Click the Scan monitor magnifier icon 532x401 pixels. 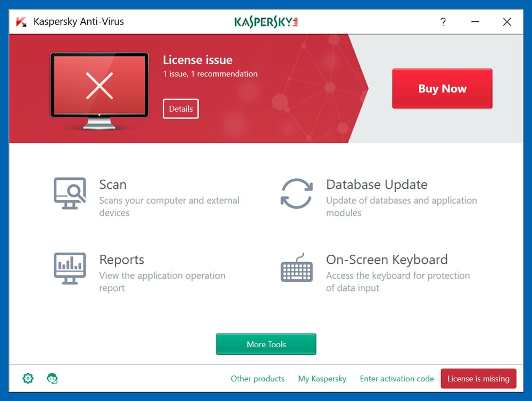tap(70, 194)
